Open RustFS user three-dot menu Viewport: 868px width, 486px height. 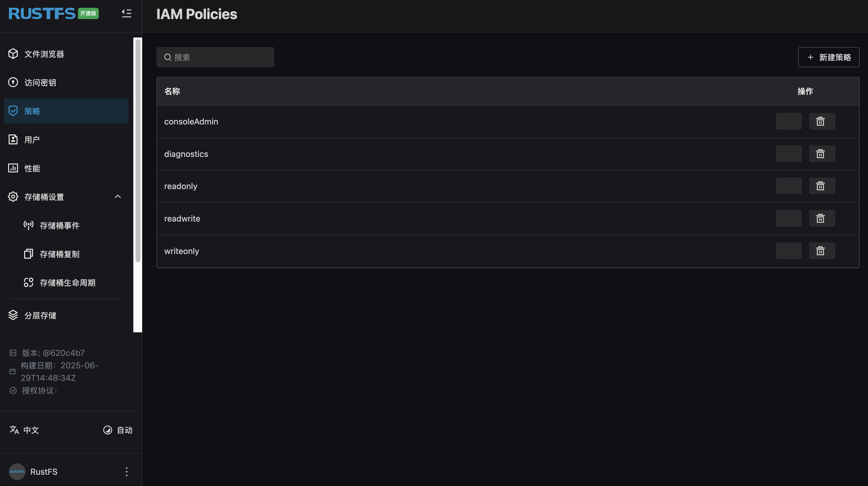coord(127,471)
